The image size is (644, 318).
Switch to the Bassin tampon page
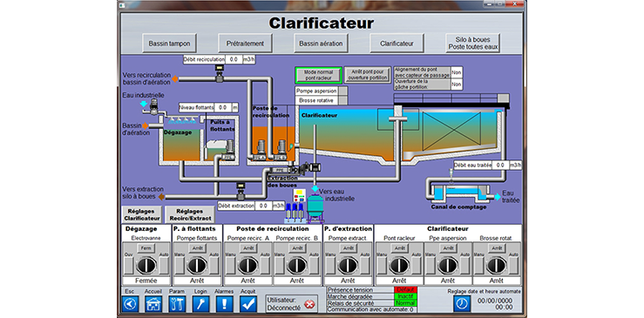pos(169,44)
